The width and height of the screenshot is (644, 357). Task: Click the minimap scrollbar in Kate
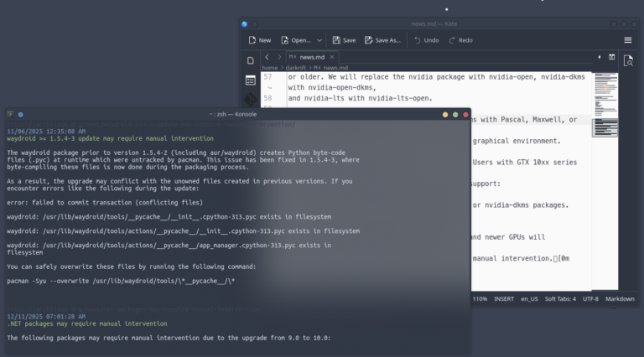[608, 168]
